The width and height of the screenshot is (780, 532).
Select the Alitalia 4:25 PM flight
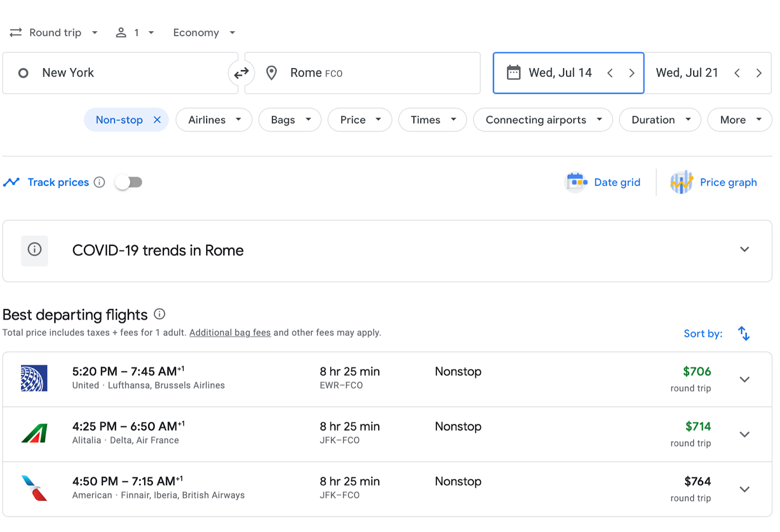[x=341, y=434]
